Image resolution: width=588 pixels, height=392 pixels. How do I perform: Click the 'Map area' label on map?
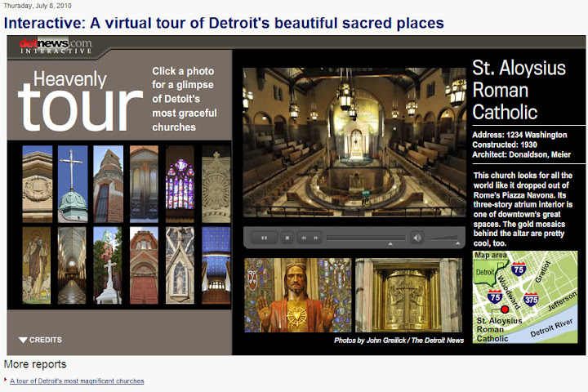pos(491,255)
